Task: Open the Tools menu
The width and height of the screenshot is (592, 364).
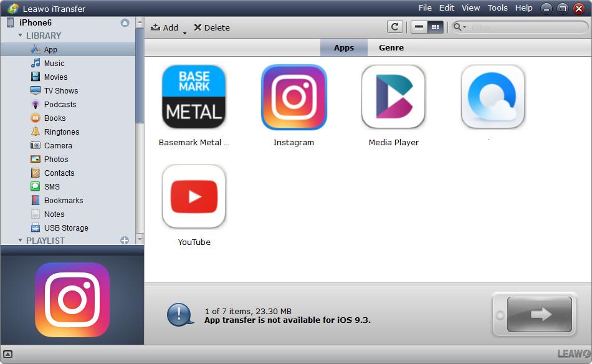Action: tap(497, 8)
